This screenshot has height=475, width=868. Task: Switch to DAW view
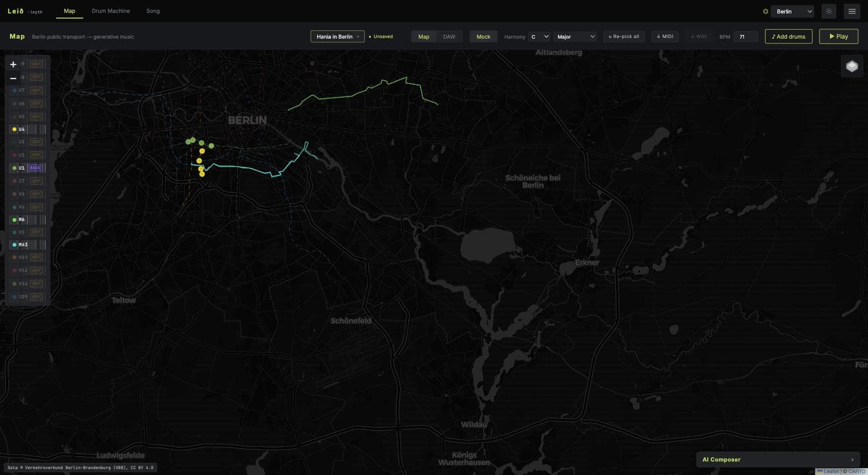click(x=449, y=36)
